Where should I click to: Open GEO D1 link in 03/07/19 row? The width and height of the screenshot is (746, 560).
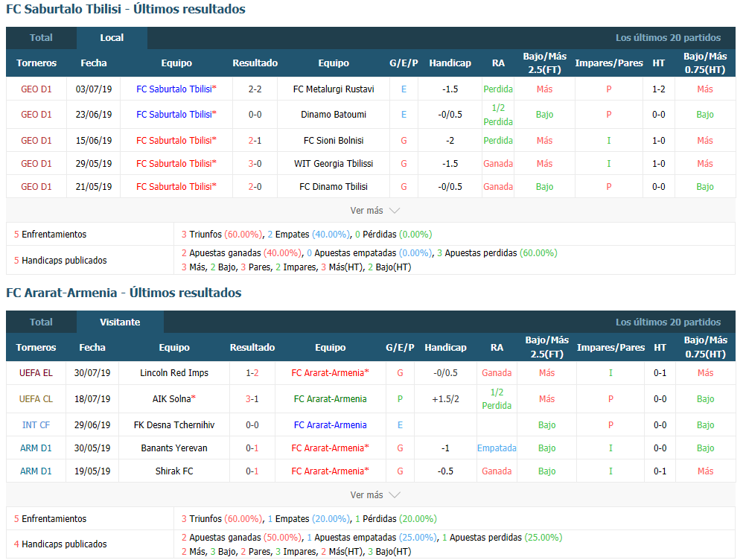point(36,89)
